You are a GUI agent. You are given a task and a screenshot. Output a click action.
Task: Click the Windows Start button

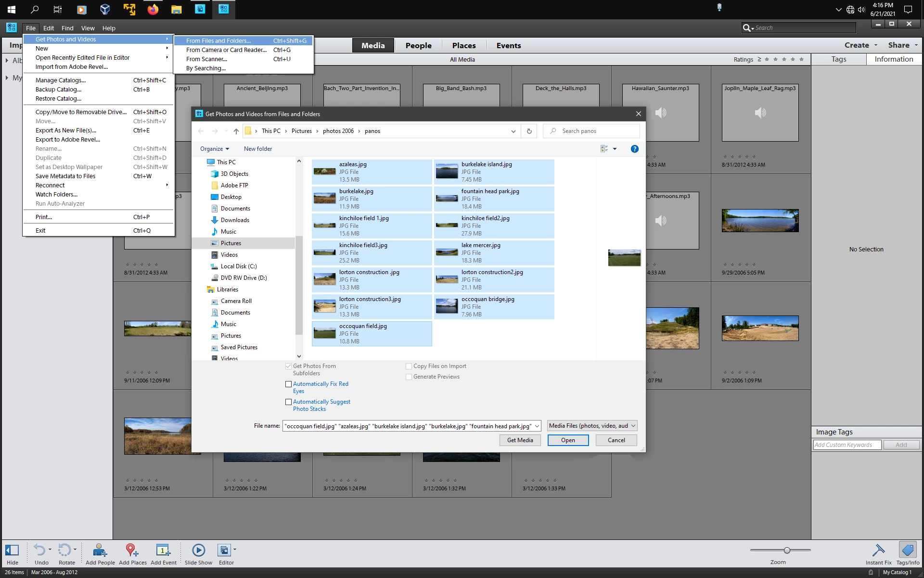[x=12, y=9]
